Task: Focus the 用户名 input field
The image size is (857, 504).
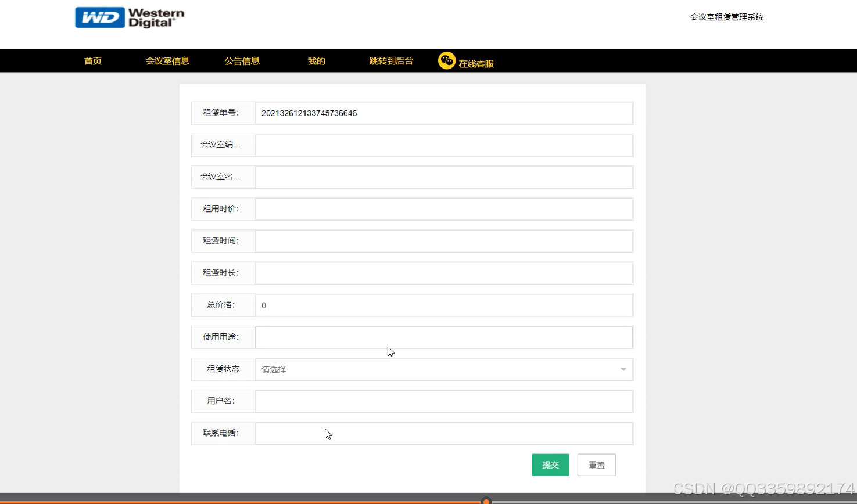Action: point(444,401)
